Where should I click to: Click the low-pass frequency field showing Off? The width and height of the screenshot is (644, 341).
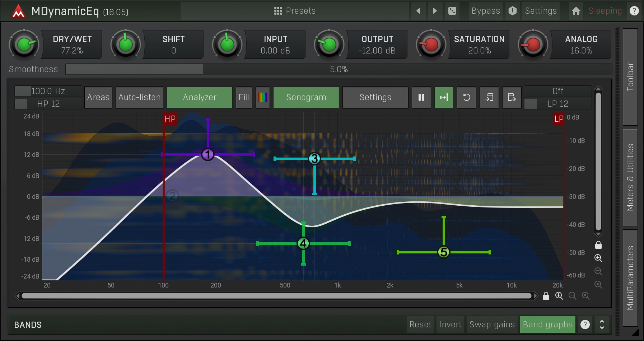(x=558, y=91)
